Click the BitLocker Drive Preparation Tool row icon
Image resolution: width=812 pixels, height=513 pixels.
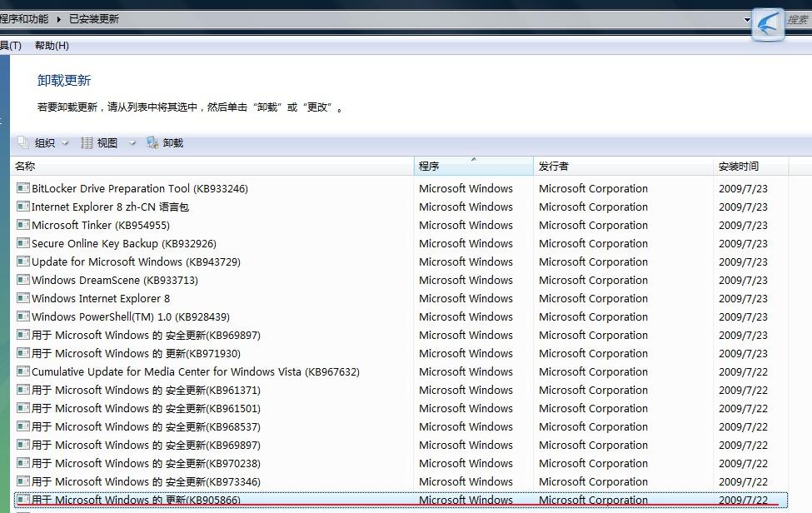(x=22, y=188)
